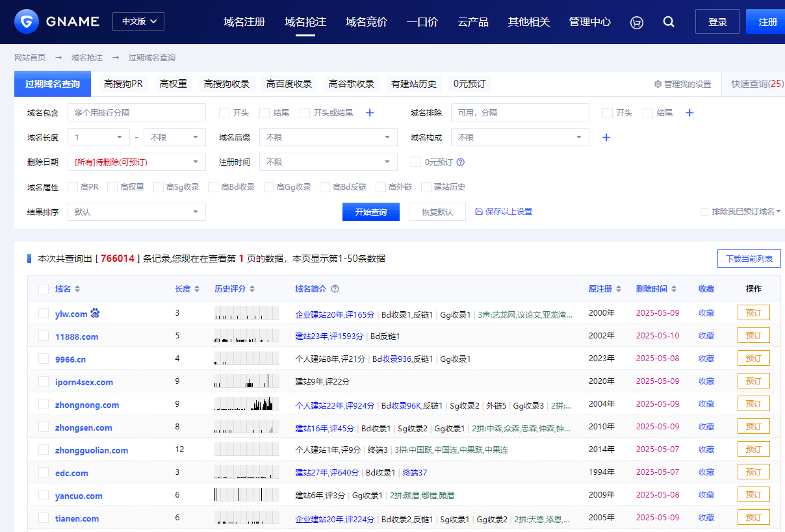Open the 域名后缀 dropdown
785x532 pixels.
pos(328,138)
